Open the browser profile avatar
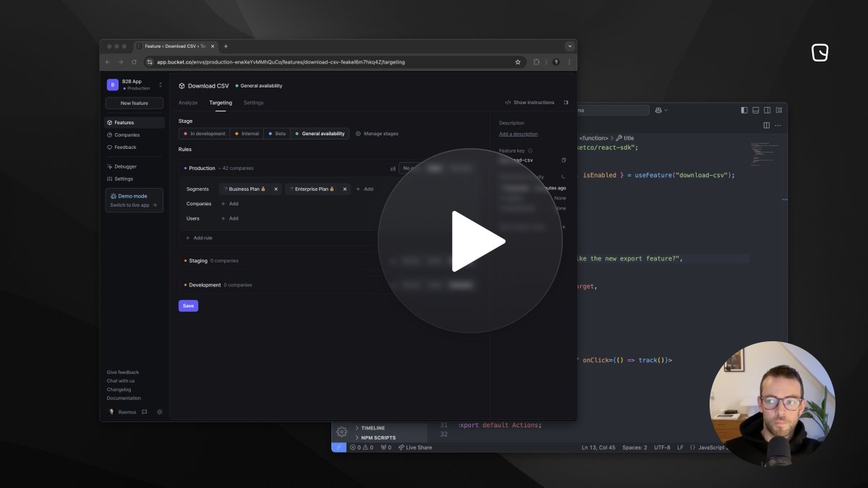Viewport: 868px width, 488px height. [556, 62]
